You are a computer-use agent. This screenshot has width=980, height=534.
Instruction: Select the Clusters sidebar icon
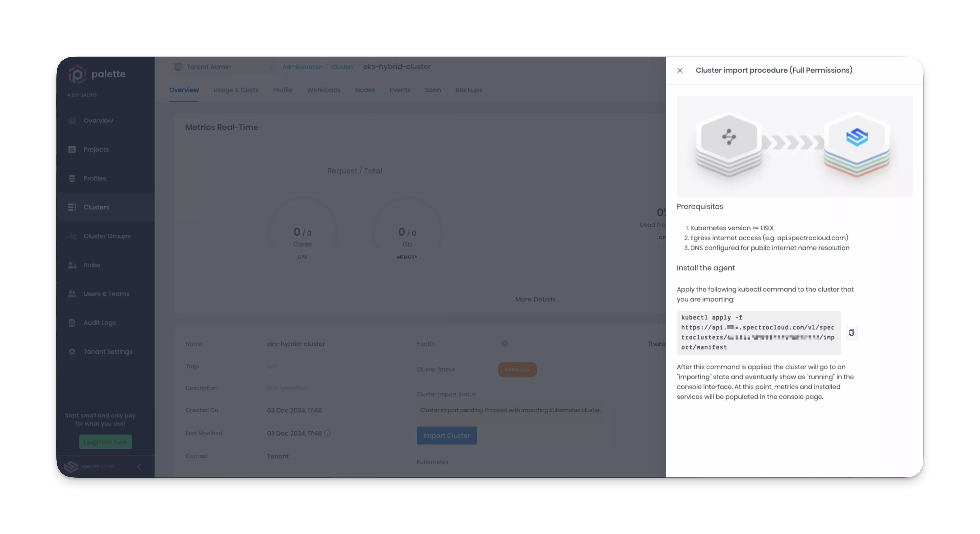[x=72, y=207]
